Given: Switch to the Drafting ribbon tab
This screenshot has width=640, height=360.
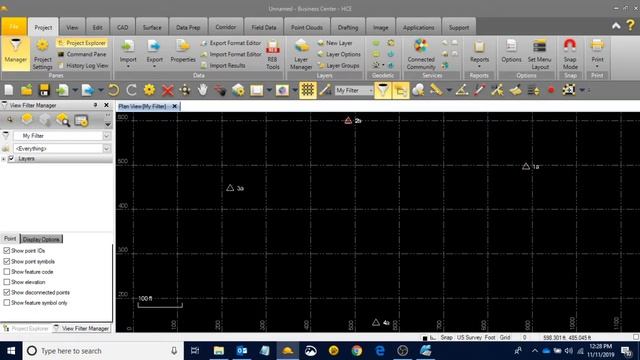Looking at the screenshot, I should point(348,27).
